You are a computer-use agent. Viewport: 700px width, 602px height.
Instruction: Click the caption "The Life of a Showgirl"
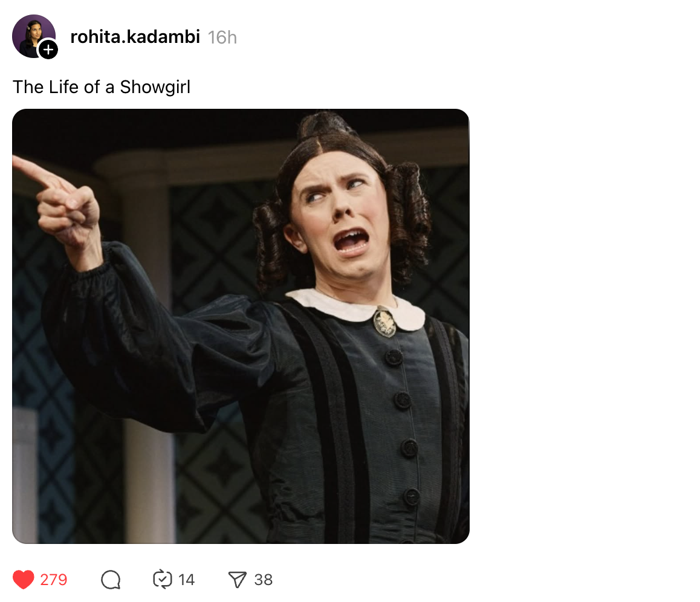pos(102,87)
